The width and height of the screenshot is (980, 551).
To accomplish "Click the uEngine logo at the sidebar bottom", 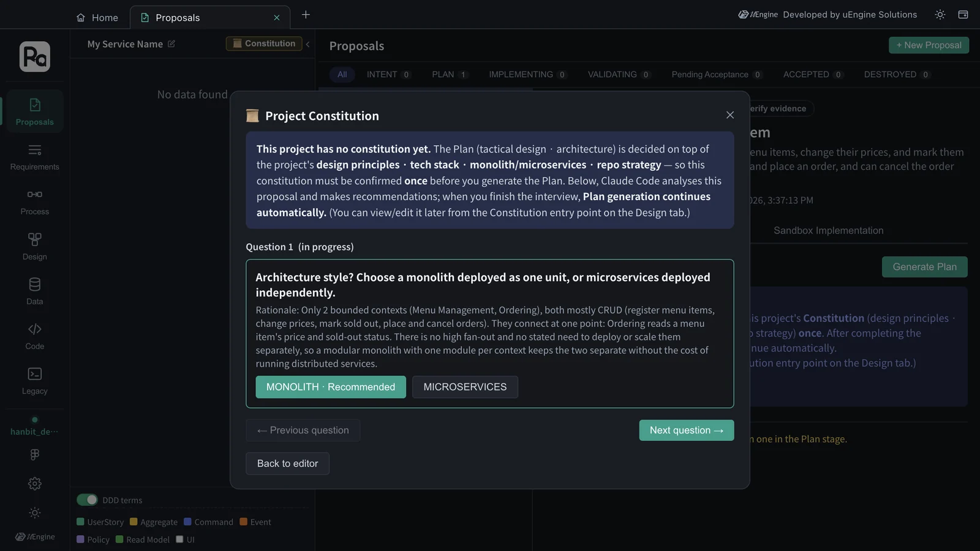I will coord(35,537).
